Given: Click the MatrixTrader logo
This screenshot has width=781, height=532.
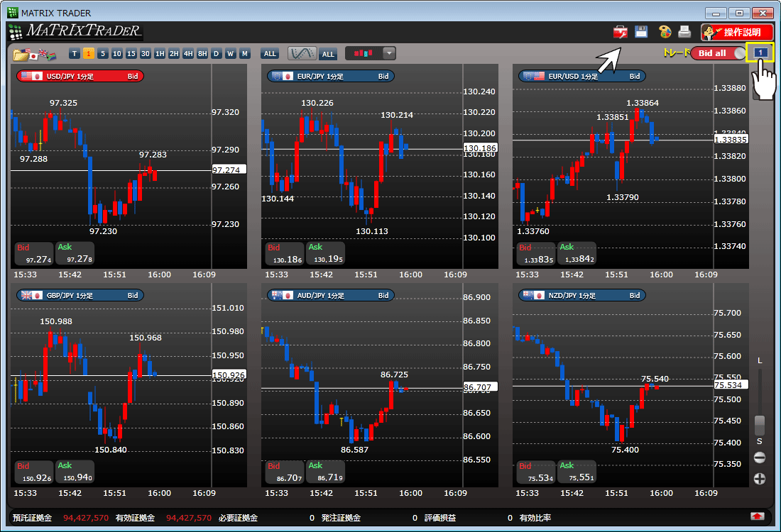Looking at the screenshot, I should coord(76,31).
